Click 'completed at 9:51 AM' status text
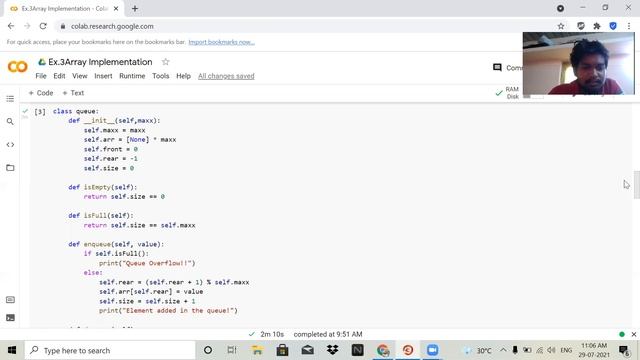 328,334
